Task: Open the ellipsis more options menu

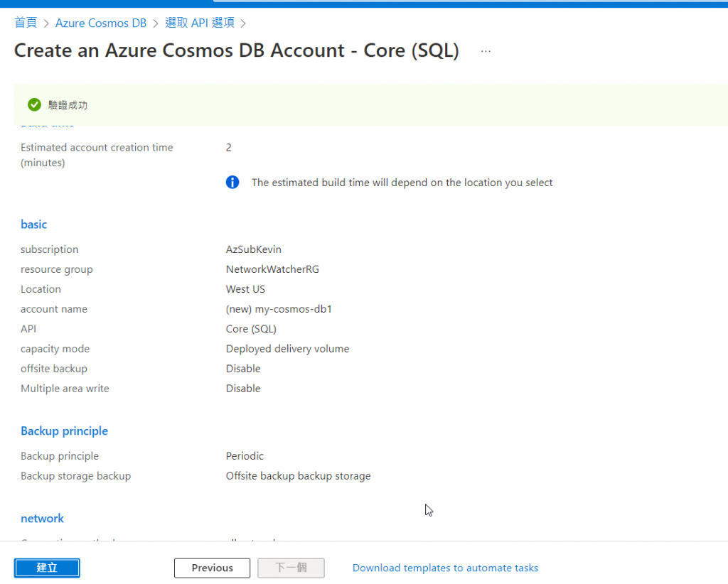Action: (x=486, y=51)
